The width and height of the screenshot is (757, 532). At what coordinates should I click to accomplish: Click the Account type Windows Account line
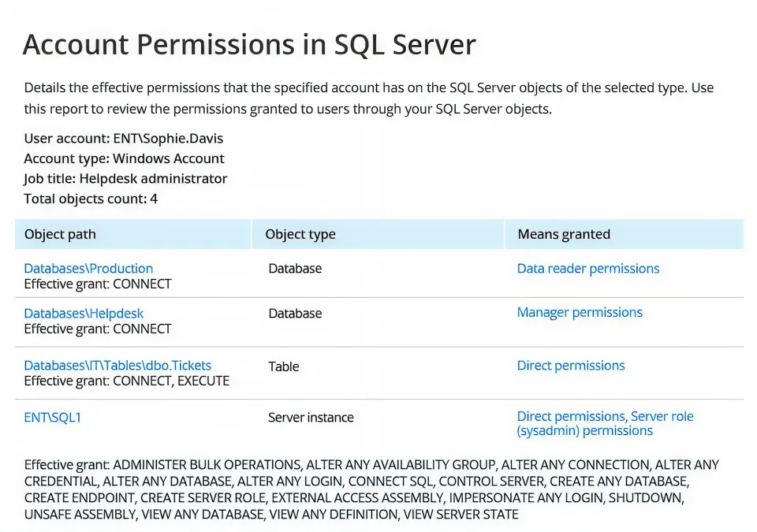tap(124, 158)
